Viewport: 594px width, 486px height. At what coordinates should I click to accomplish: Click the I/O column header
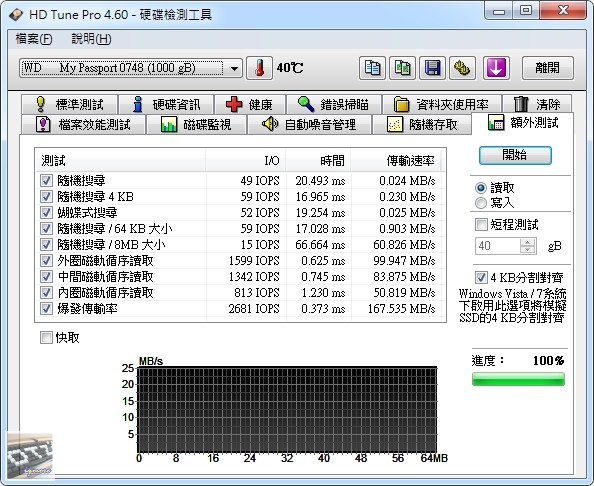click(246, 161)
